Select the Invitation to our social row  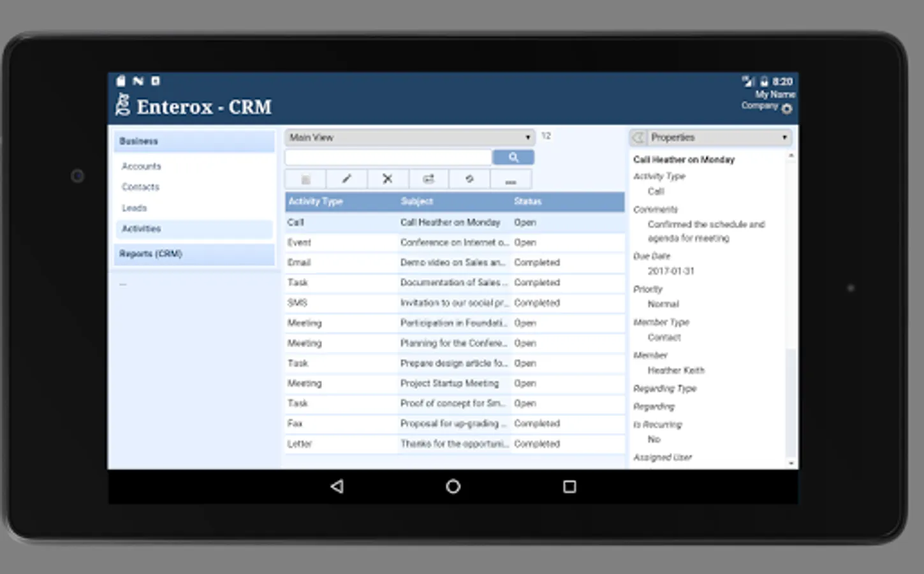(x=455, y=303)
